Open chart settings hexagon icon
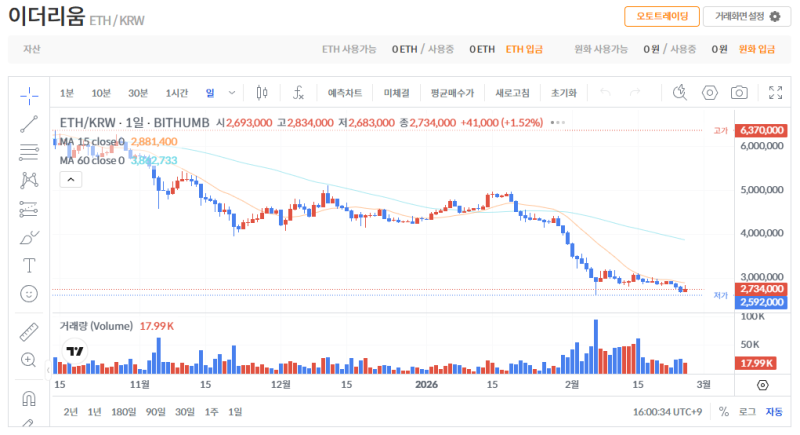Viewport: 800px width, 435px height. pyautogui.click(x=710, y=92)
